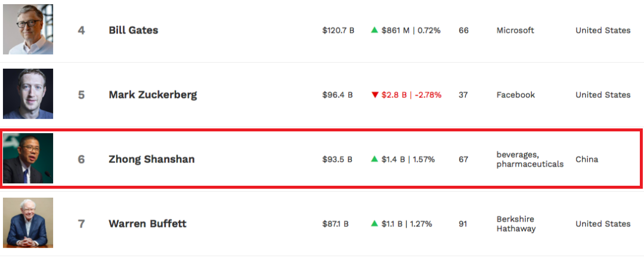
Task: Click the beverages, pharmaceuticals source text
Action: pyautogui.click(x=530, y=159)
